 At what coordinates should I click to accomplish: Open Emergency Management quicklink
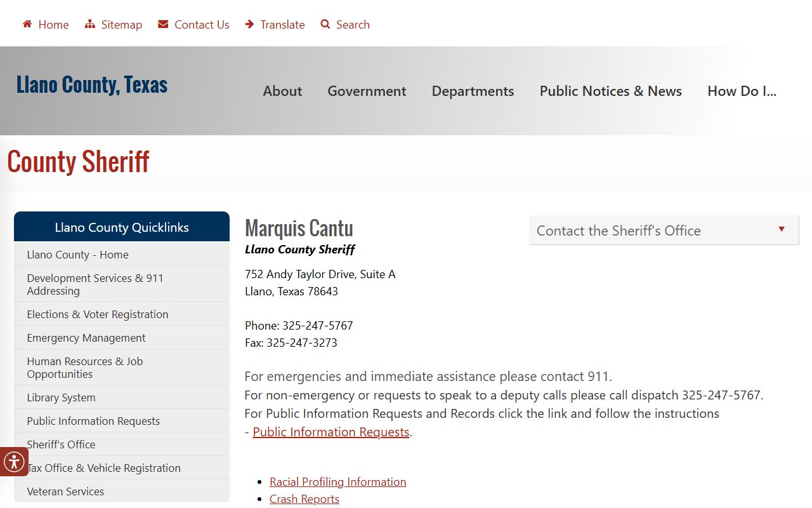click(122, 338)
